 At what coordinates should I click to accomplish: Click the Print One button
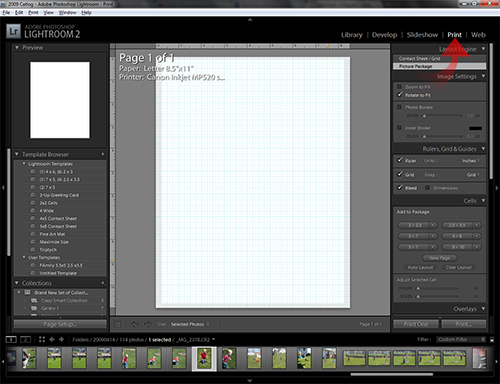click(x=416, y=324)
